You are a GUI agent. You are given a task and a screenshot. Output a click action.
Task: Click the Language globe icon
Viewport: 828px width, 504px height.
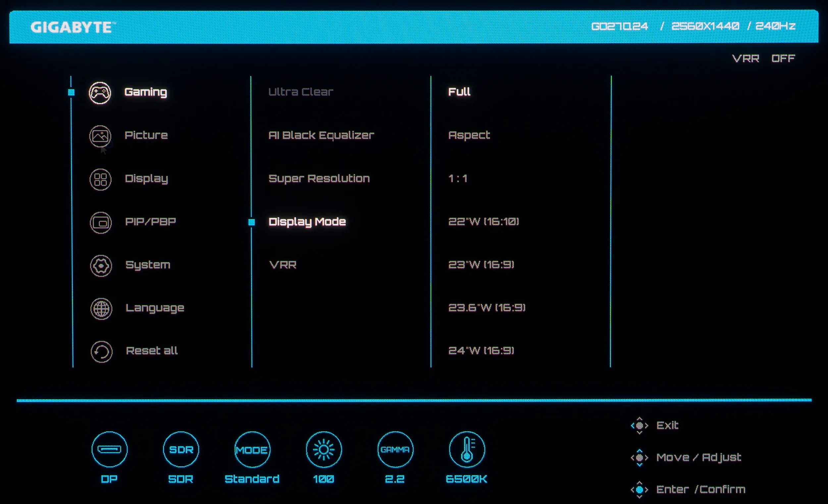click(x=101, y=308)
